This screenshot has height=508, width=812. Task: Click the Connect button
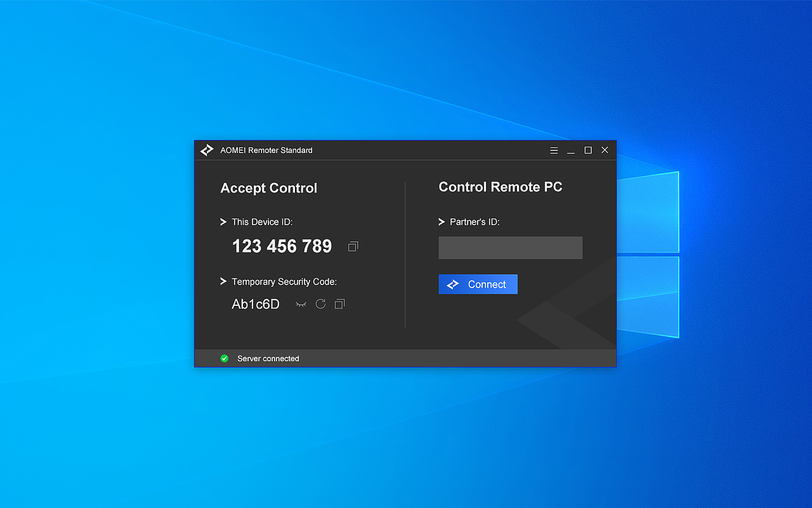(478, 284)
